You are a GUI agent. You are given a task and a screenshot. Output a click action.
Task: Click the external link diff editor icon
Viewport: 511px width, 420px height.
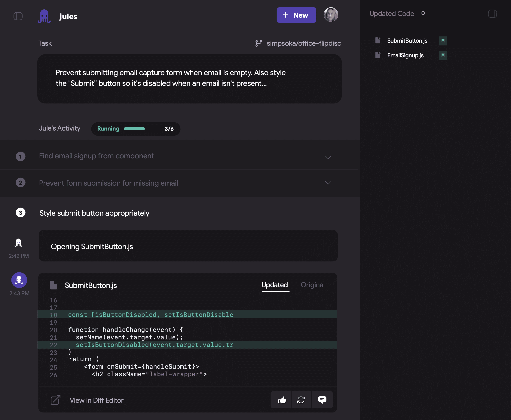pyautogui.click(x=55, y=400)
